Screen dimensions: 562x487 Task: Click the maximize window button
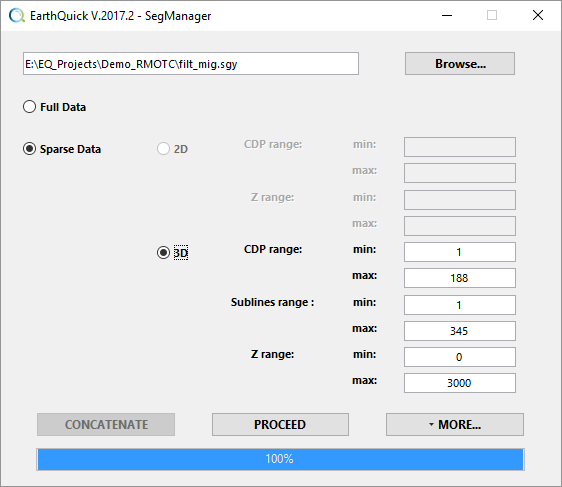tap(492, 15)
